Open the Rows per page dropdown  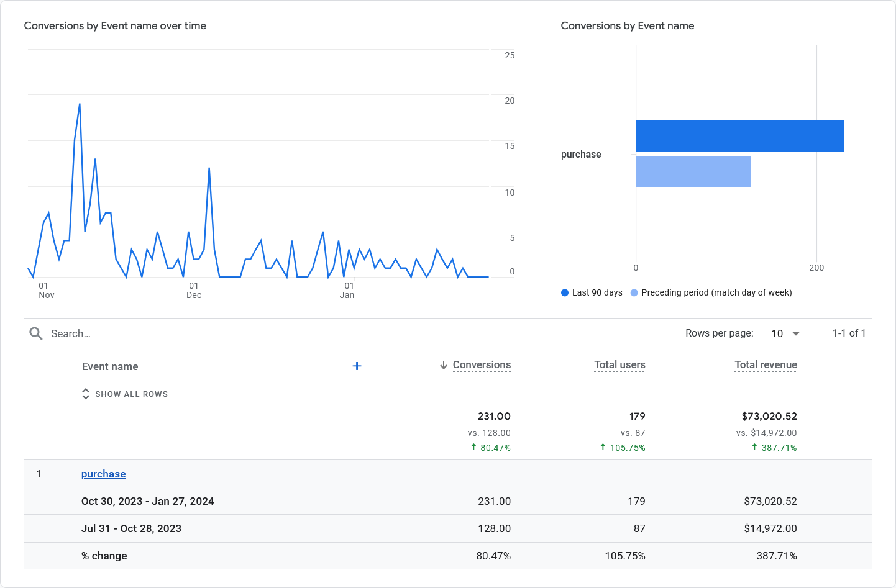click(785, 333)
